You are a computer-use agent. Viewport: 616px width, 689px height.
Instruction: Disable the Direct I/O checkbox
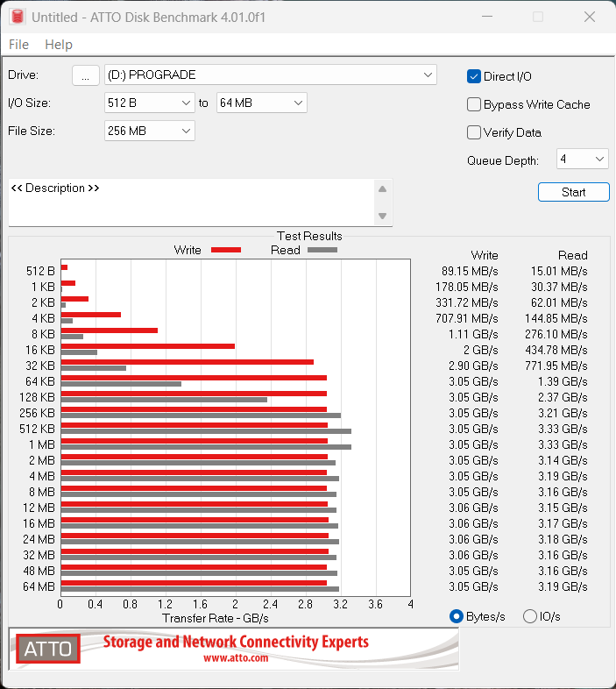click(x=474, y=76)
